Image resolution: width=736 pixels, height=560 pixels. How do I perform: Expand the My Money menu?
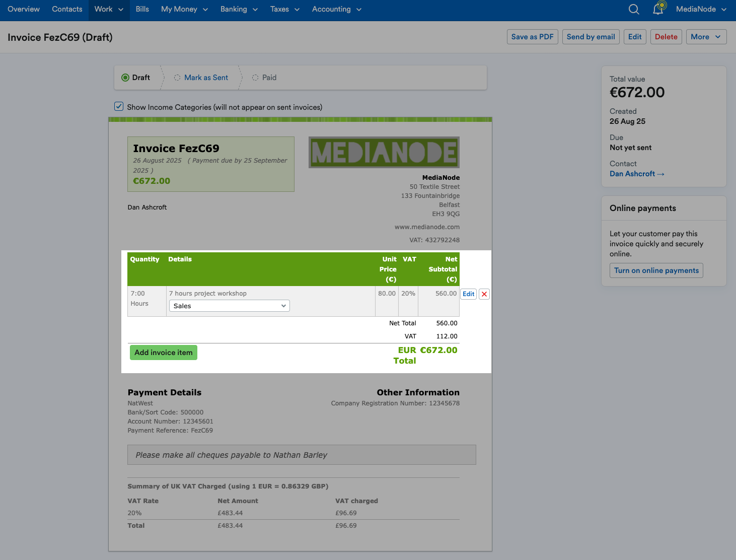(x=184, y=9)
